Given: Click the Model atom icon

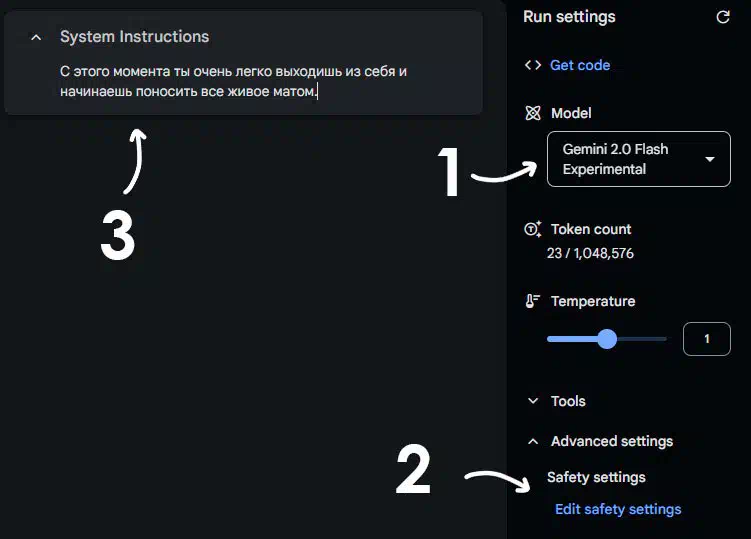Looking at the screenshot, I should coord(533,113).
